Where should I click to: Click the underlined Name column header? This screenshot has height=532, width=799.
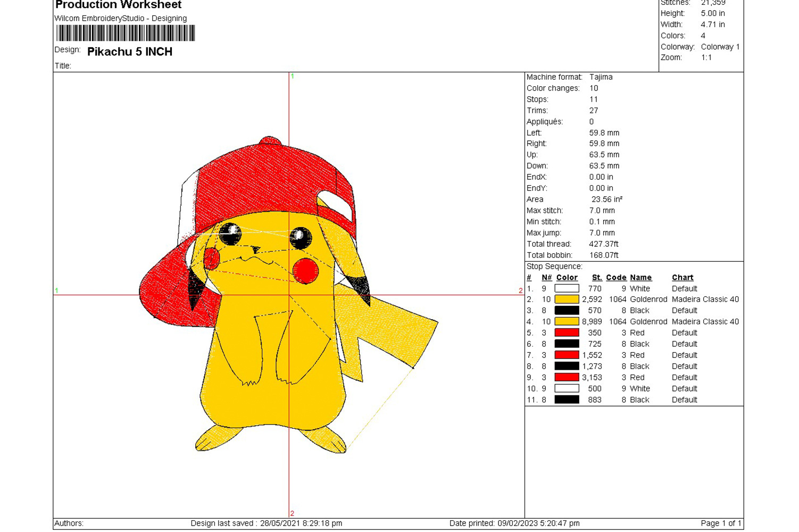[x=640, y=278]
